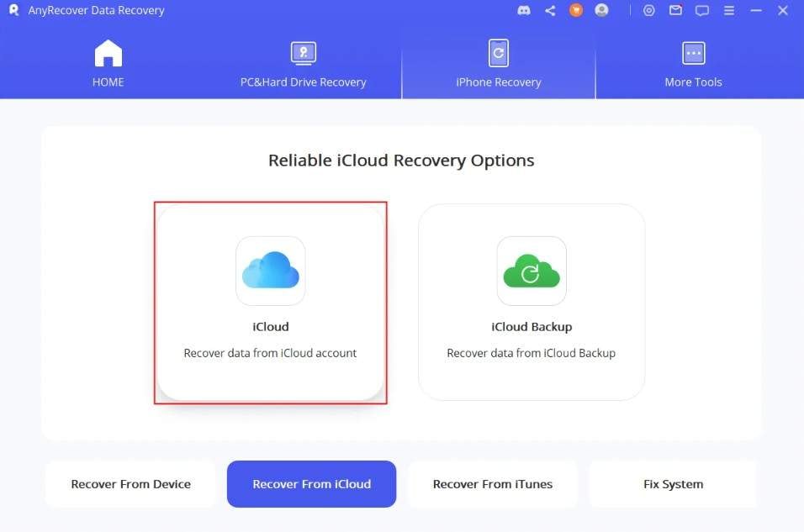
Task: Click the three-dots More Tools icon
Action: (x=693, y=53)
